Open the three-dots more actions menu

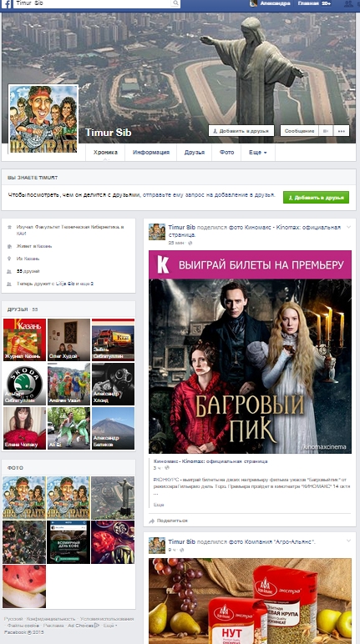click(x=342, y=131)
